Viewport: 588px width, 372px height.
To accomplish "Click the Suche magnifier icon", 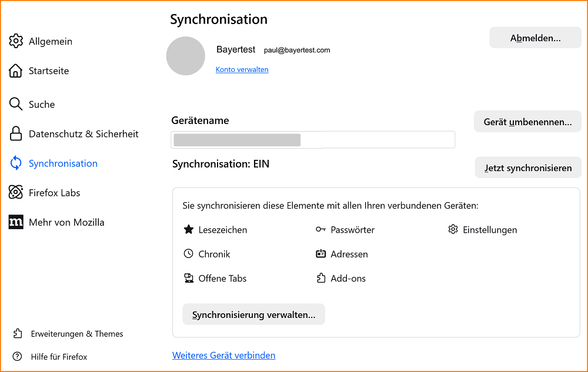I will coord(16,104).
